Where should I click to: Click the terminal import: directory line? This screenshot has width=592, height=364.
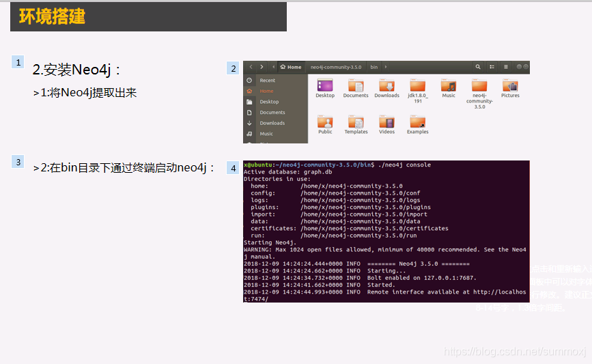[x=339, y=214]
